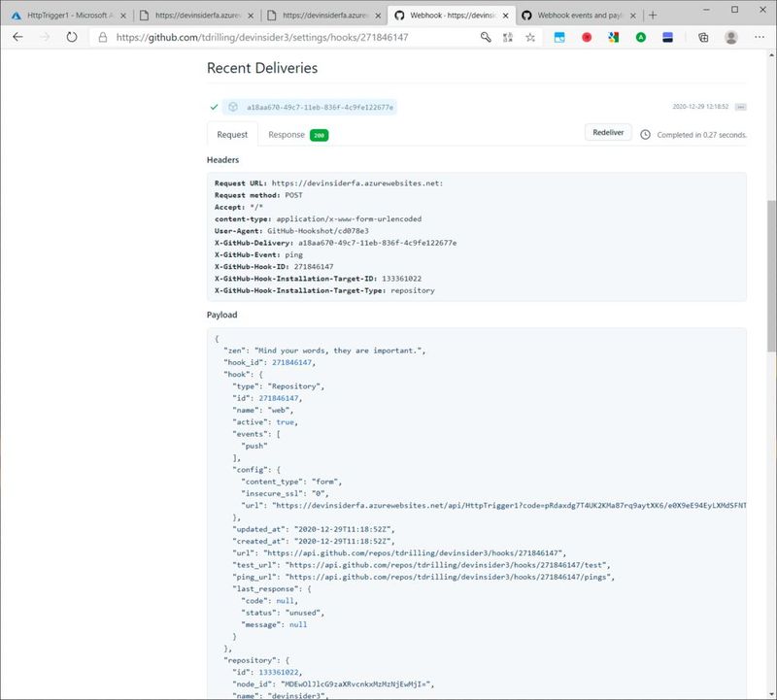Open a new browser tab

[653, 16]
